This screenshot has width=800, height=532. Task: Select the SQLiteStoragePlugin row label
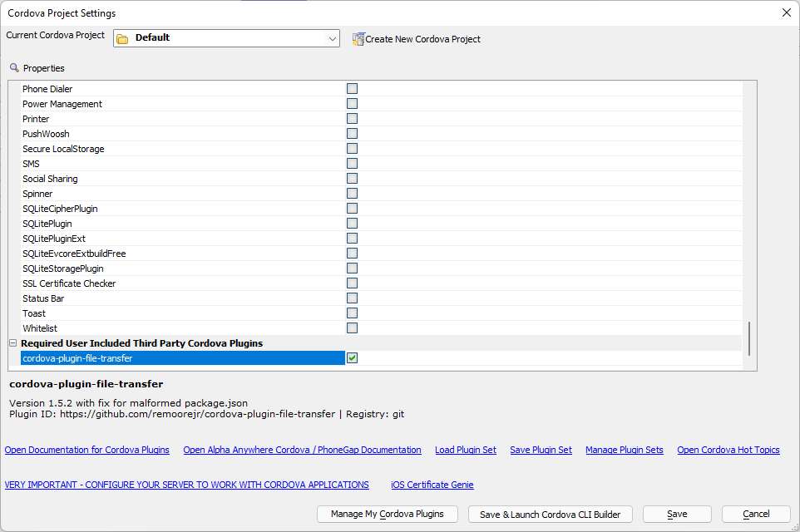(62, 268)
